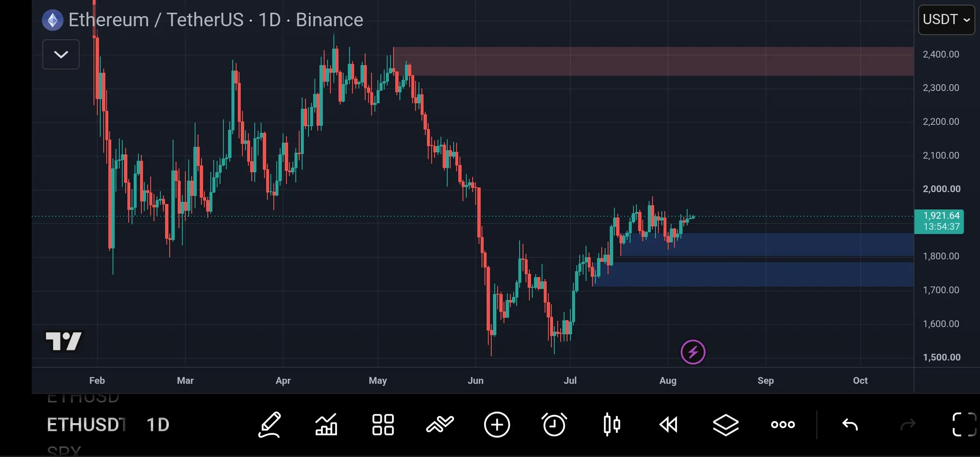
Task: Open the compare symbols wavy-lines icon
Action: (x=440, y=424)
